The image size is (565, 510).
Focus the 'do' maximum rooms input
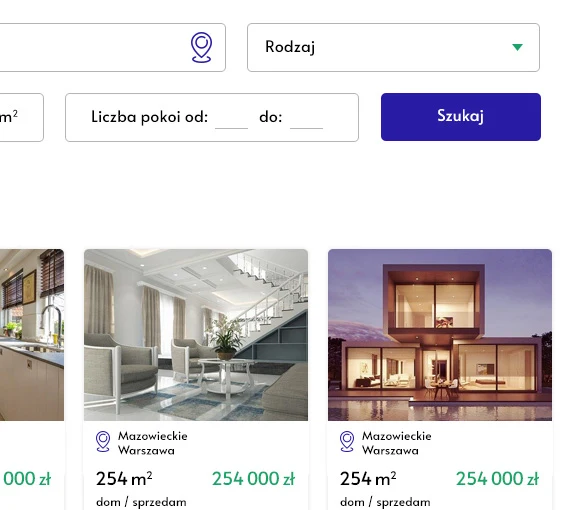coord(306,119)
